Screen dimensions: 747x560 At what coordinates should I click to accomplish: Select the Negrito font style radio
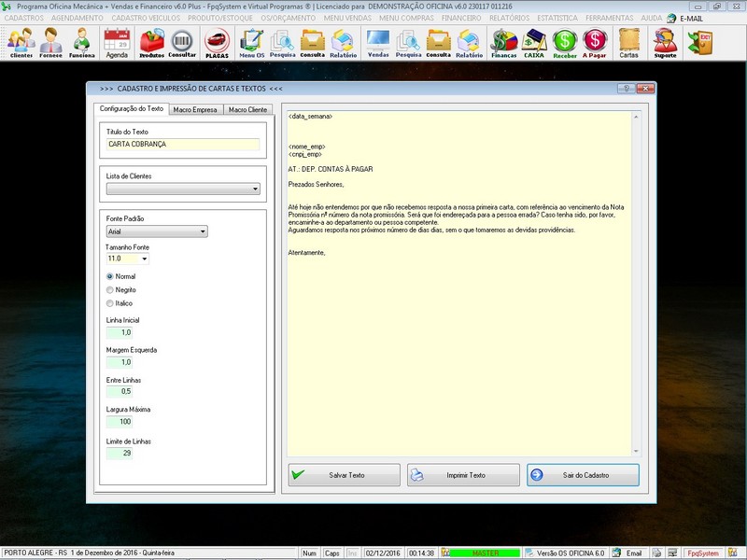coord(109,289)
